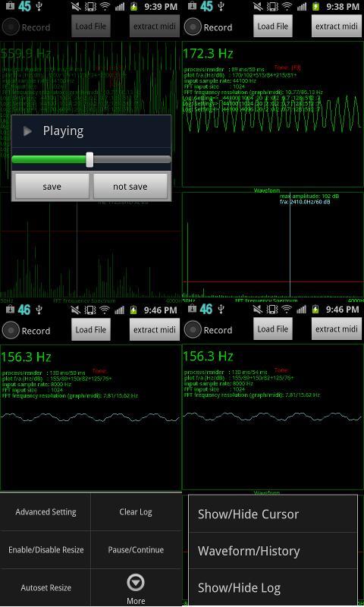
Task: Choose Pause/Continue menu item
Action: (x=136, y=549)
